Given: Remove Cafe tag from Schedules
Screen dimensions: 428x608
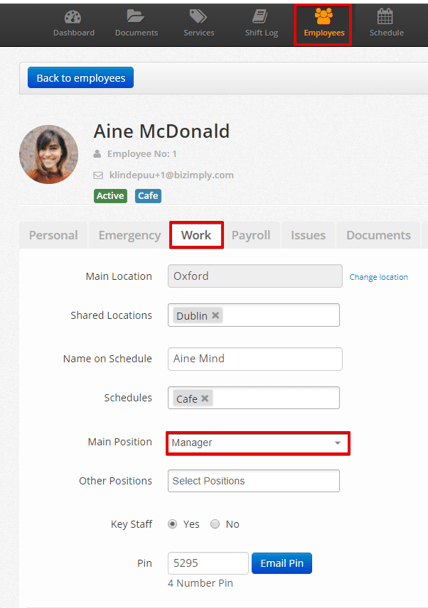Looking at the screenshot, I should [205, 398].
